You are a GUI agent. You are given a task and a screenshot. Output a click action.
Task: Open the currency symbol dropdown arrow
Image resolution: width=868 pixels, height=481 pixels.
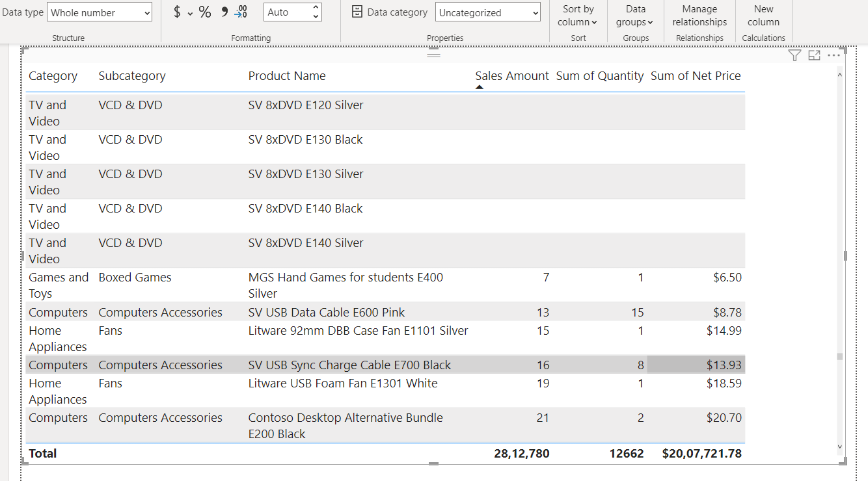click(x=190, y=13)
